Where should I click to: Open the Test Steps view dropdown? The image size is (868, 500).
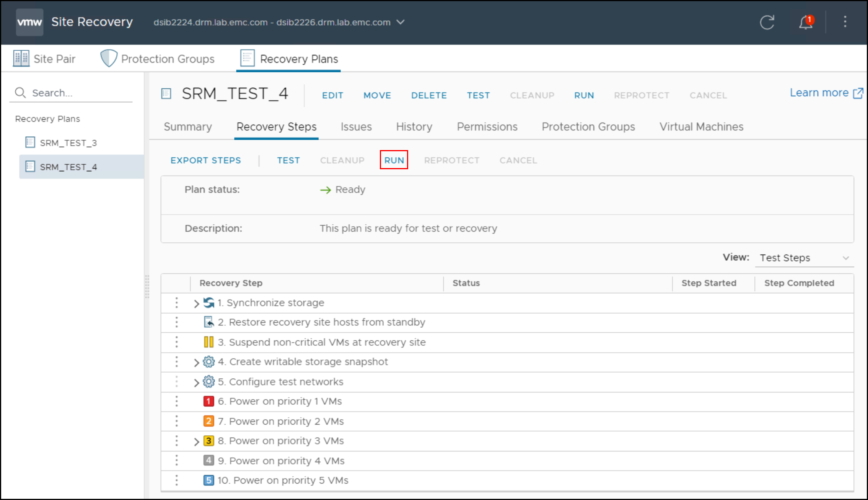click(x=804, y=258)
